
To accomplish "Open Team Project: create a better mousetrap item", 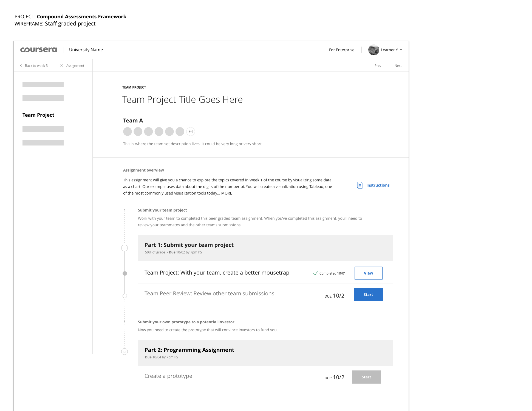I will pos(217,273).
